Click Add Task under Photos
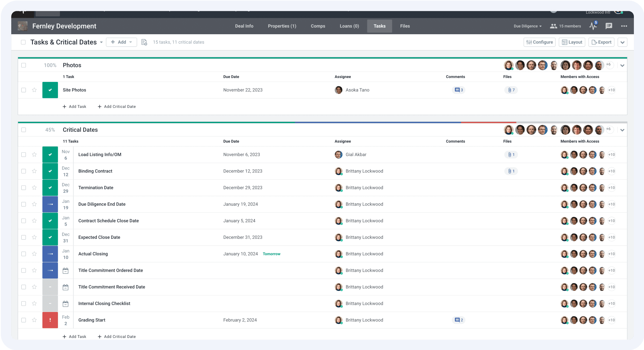644x350 pixels. [74, 107]
